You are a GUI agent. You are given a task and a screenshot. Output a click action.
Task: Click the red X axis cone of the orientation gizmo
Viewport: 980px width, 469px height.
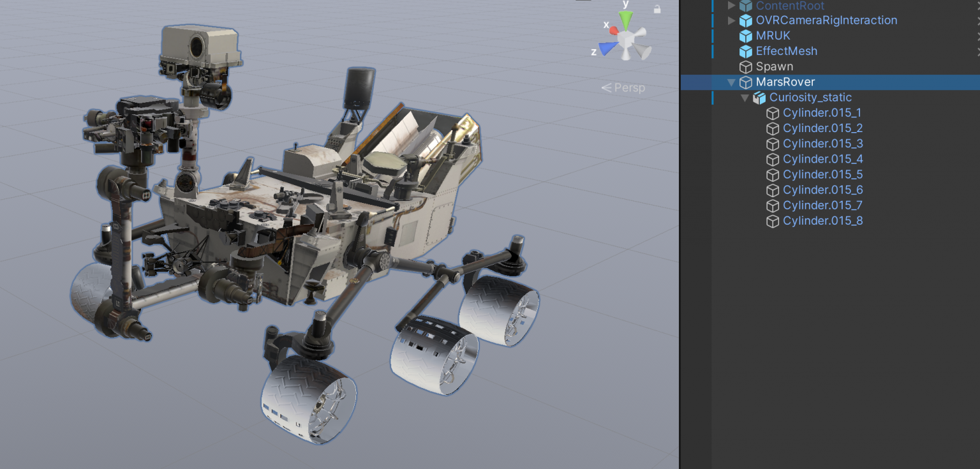613,29
